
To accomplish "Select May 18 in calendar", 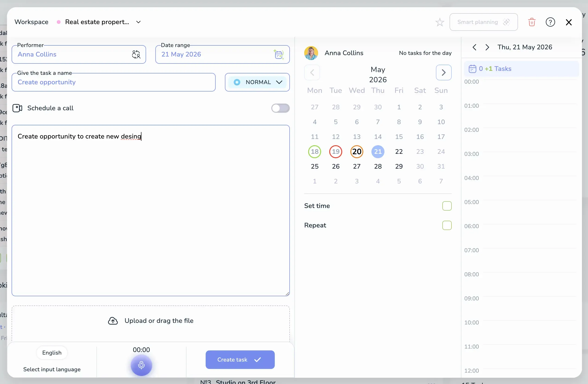I will tap(314, 151).
